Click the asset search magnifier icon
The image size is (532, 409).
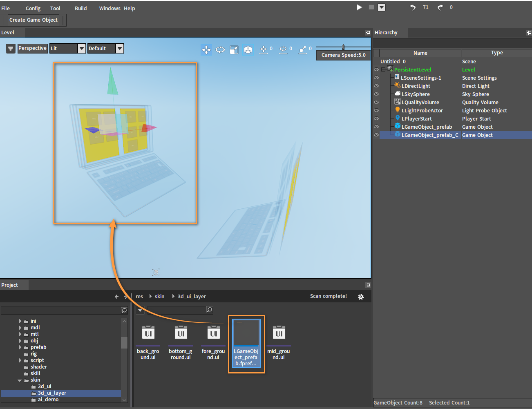pos(210,310)
